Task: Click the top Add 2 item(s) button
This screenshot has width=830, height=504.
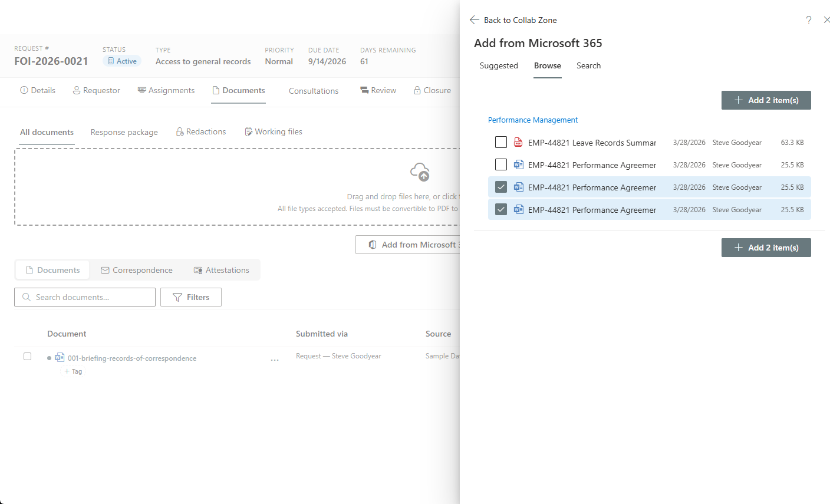Action: pyautogui.click(x=766, y=100)
